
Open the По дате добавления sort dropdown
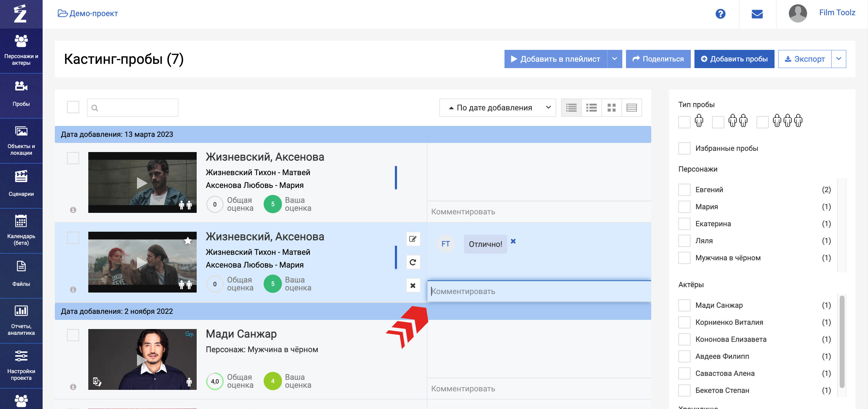[497, 108]
